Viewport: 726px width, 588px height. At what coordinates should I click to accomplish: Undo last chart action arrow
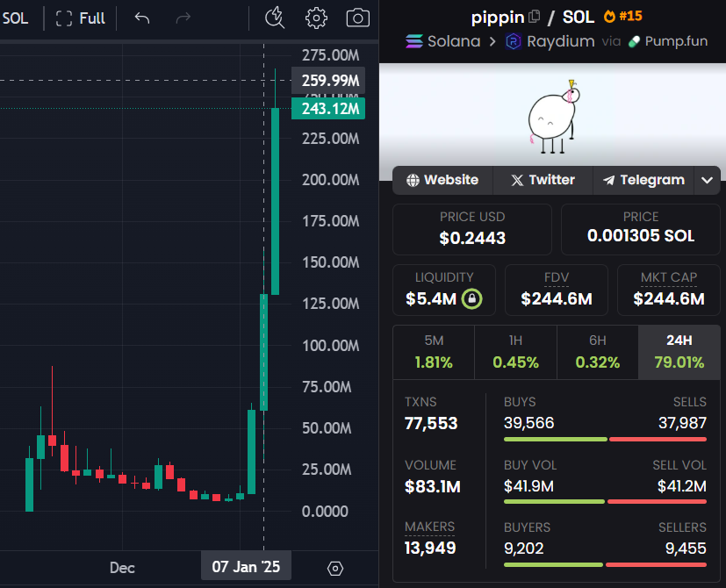[142, 18]
